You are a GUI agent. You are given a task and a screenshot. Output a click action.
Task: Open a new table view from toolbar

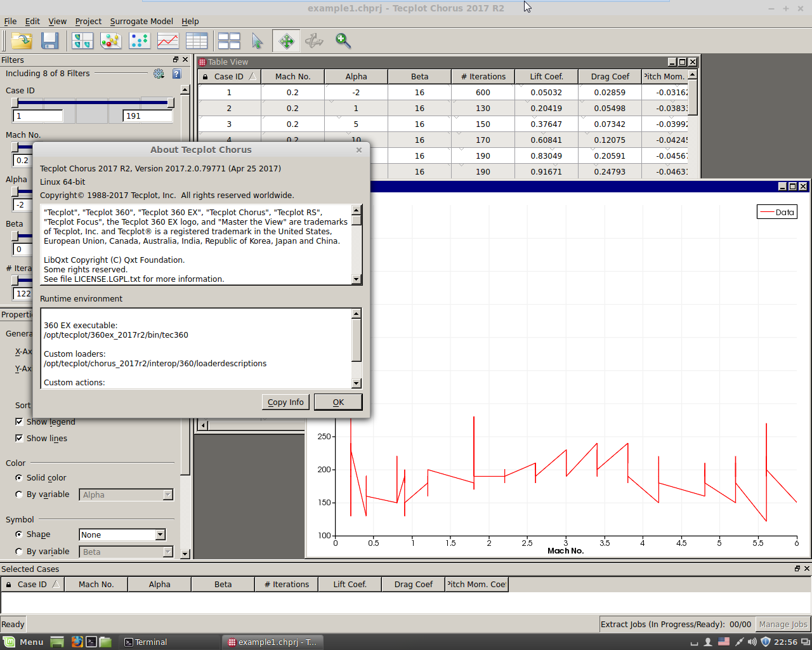click(196, 41)
